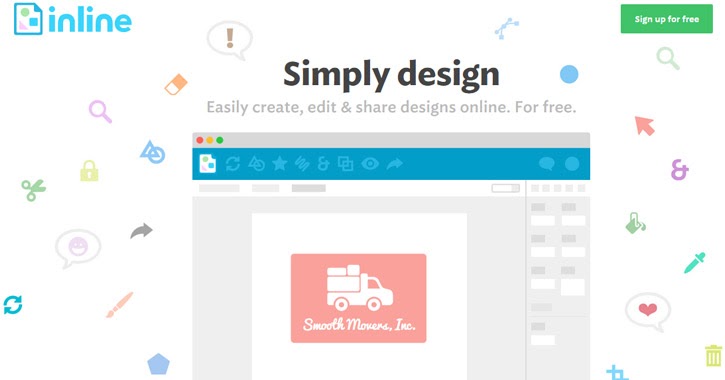725x380 pixels.
Task: Open the comments bubble in the blue toolbar
Action: [547, 164]
